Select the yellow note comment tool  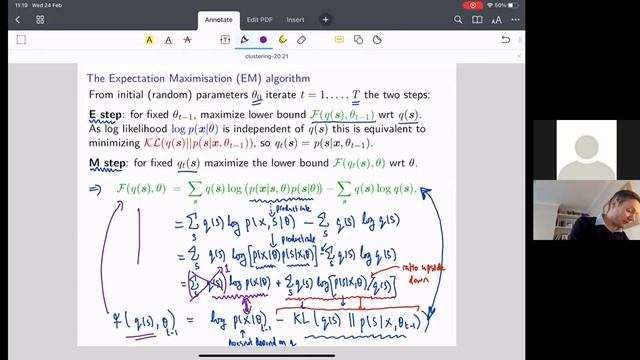pos(339,40)
